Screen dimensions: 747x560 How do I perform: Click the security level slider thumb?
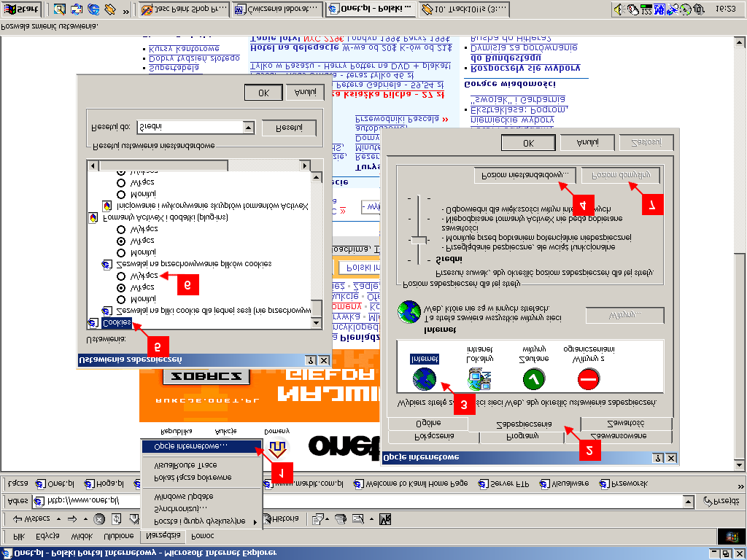click(x=419, y=240)
